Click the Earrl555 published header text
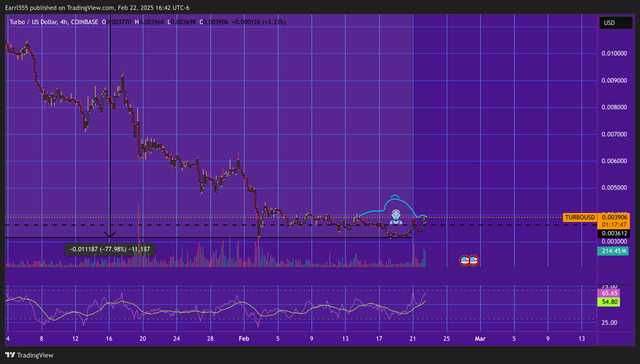The image size is (640, 364). pos(97,8)
